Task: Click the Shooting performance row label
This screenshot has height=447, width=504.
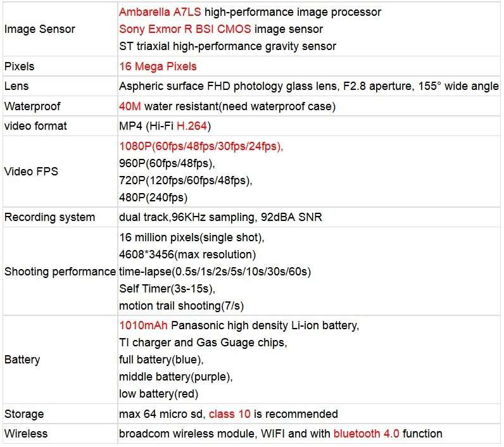Action: coord(60,271)
